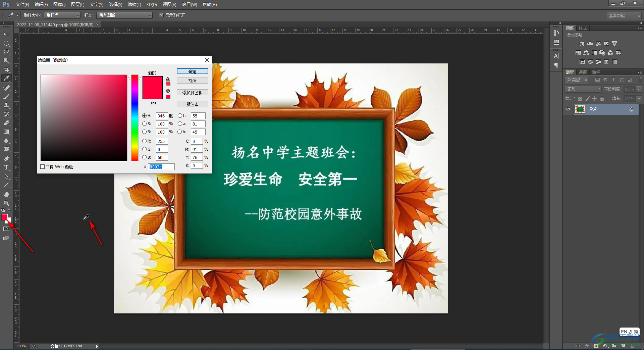Switch to the 路径 tab
The width and height of the screenshot is (644, 350).
(x=596, y=72)
